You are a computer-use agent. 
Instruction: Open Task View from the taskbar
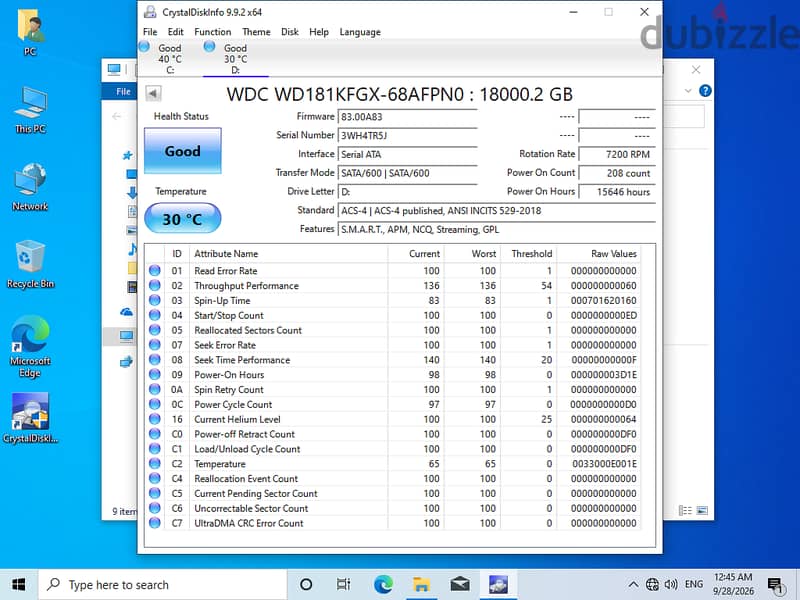click(x=344, y=585)
